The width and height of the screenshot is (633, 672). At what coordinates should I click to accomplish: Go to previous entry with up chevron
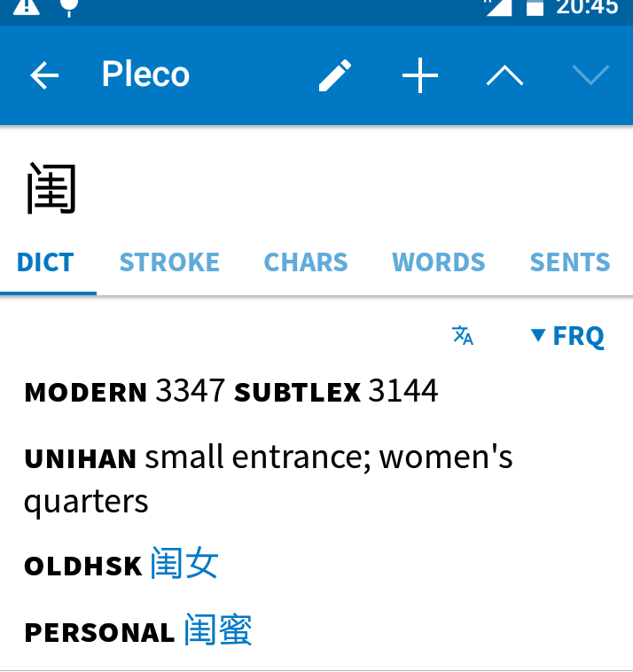(504, 75)
